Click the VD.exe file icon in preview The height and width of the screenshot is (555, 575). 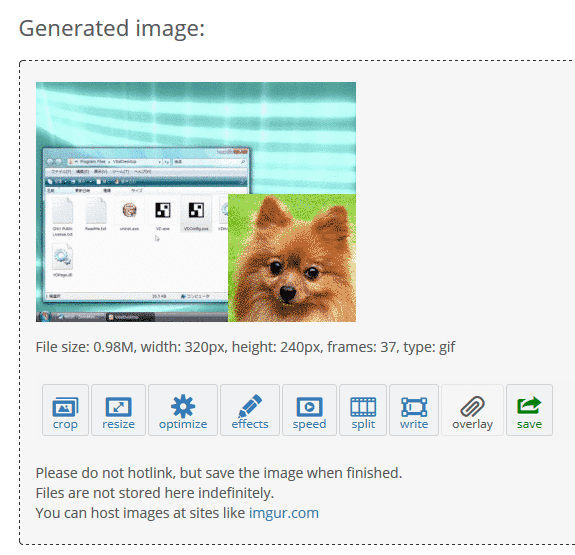pos(163,215)
